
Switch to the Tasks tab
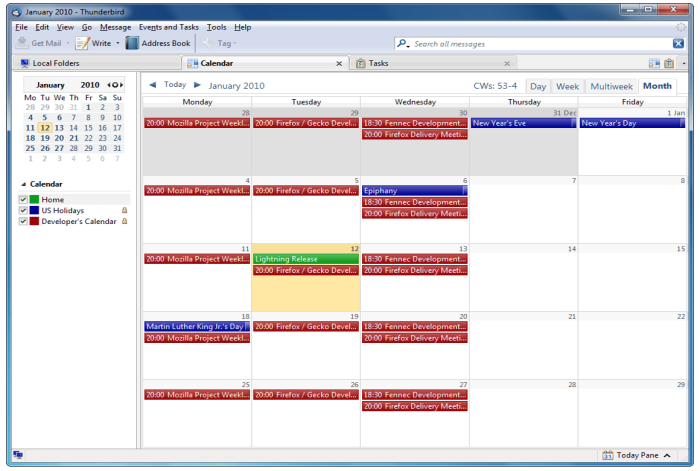click(433, 63)
